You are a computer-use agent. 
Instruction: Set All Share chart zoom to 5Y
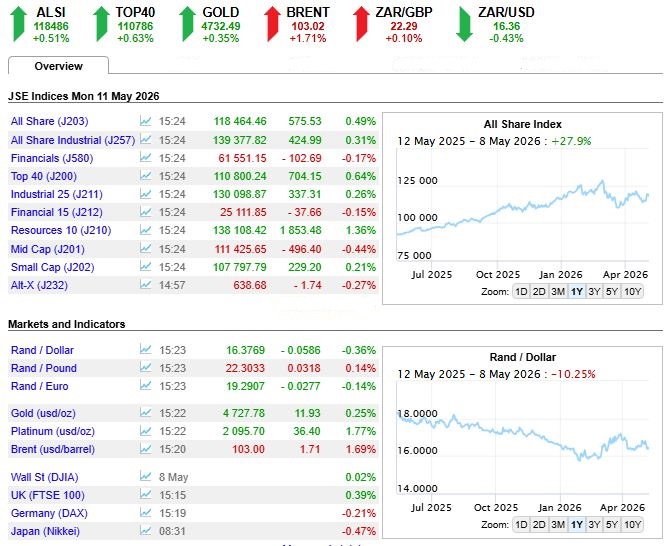click(612, 292)
